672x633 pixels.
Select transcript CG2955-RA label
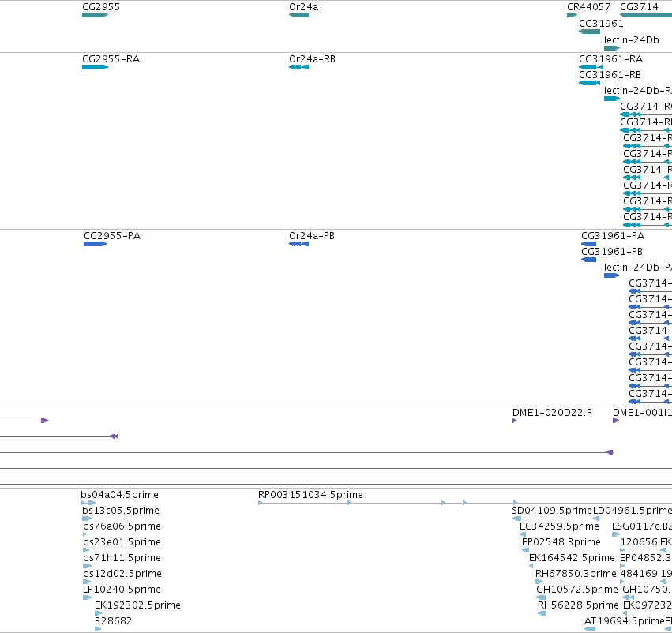pyautogui.click(x=111, y=59)
